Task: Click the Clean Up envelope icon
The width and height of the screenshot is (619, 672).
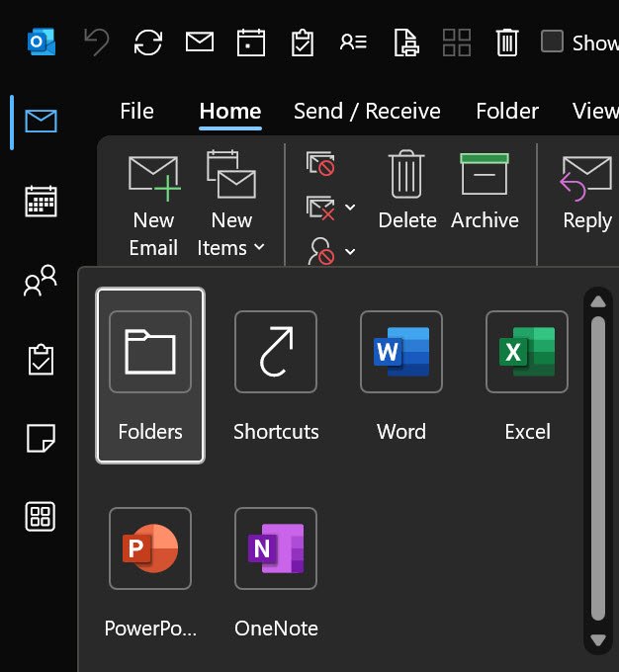Action: click(320, 208)
